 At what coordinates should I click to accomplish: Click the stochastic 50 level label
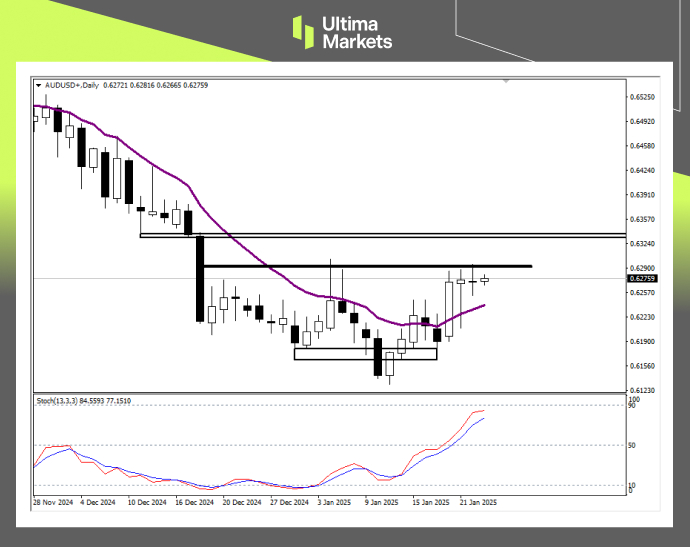[x=632, y=445]
